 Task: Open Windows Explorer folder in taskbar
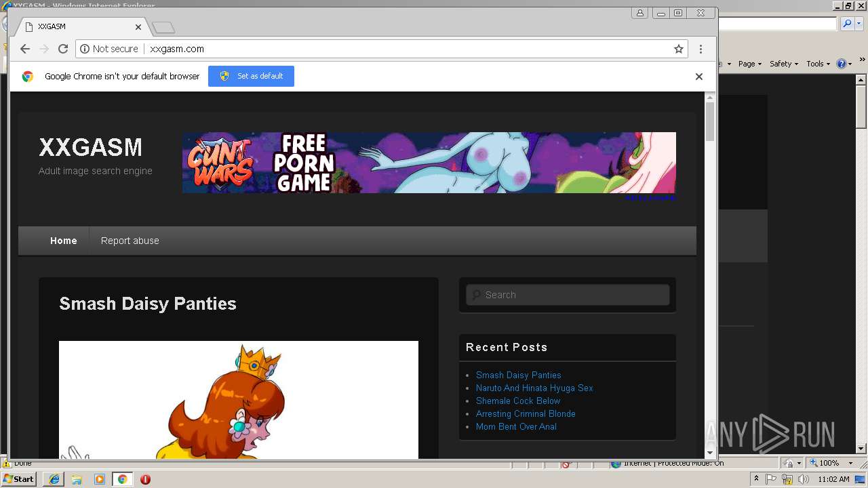tap(77, 479)
